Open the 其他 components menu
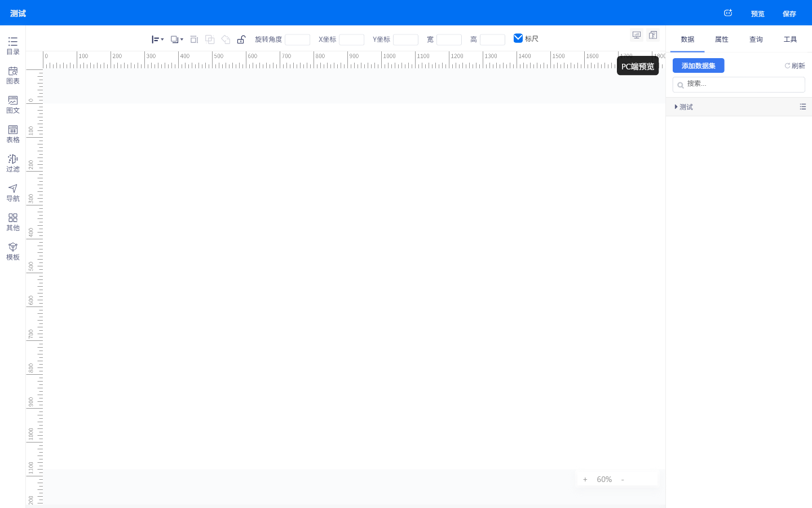The width and height of the screenshot is (812, 508). click(12, 222)
